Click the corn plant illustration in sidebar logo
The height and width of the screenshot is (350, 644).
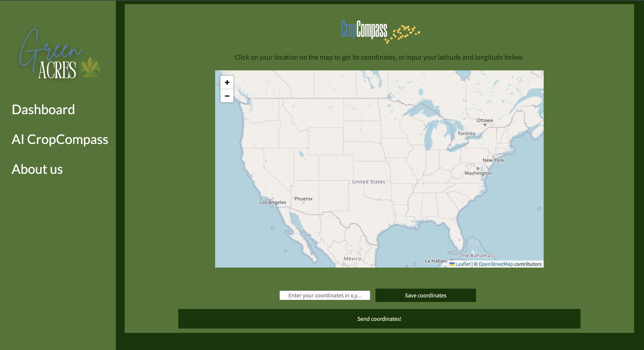(90, 67)
